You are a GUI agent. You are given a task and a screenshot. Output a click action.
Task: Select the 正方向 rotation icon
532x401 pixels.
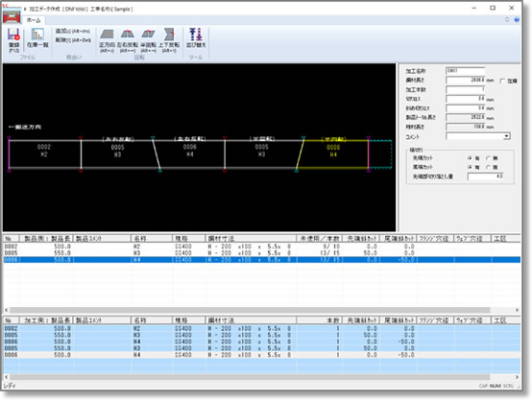107,40
